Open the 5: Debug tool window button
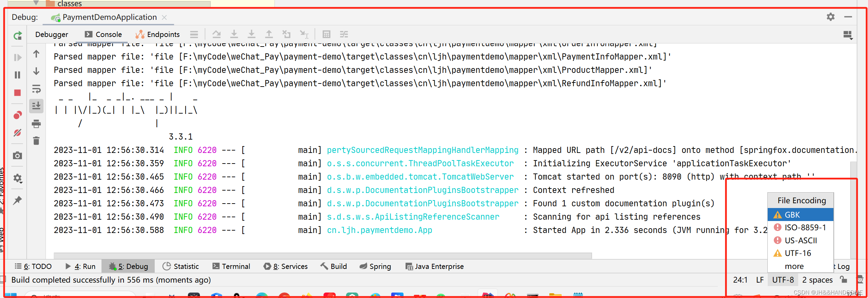 click(128, 266)
